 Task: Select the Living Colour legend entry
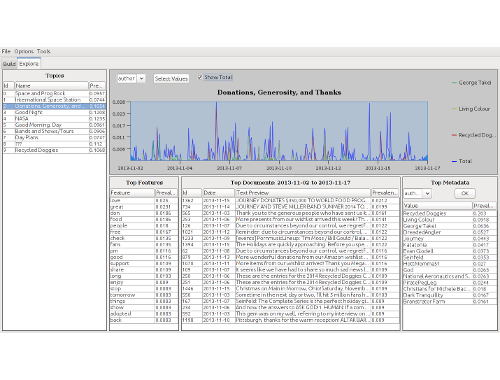tap(471, 109)
